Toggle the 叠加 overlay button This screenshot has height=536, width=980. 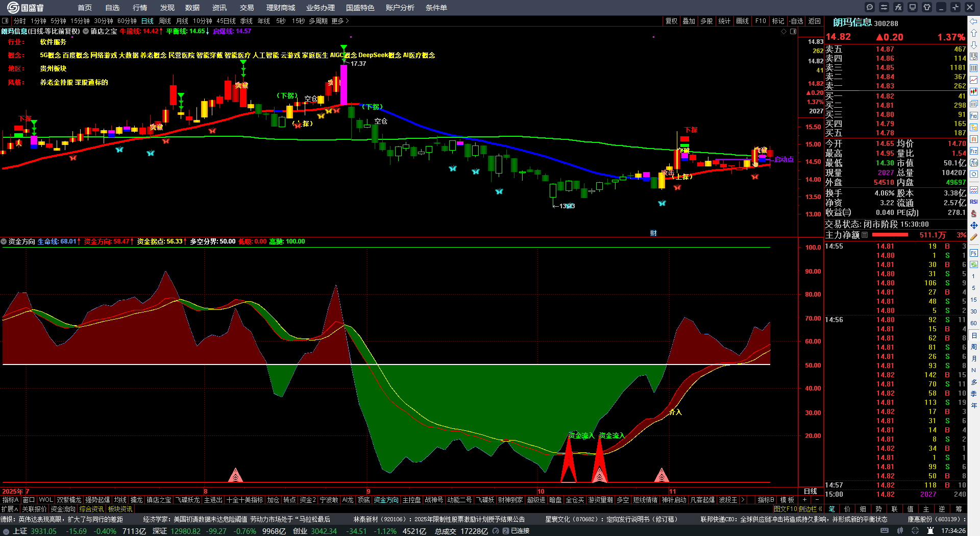click(x=689, y=21)
